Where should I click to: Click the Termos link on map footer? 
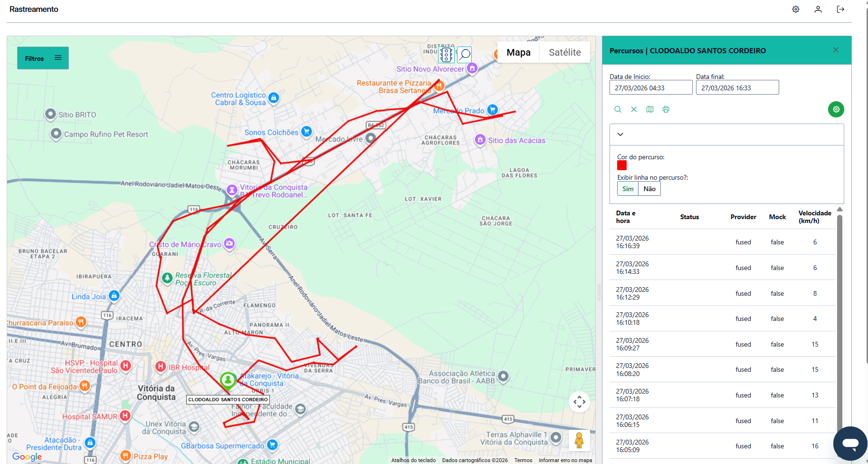pyautogui.click(x=523, y=460)
